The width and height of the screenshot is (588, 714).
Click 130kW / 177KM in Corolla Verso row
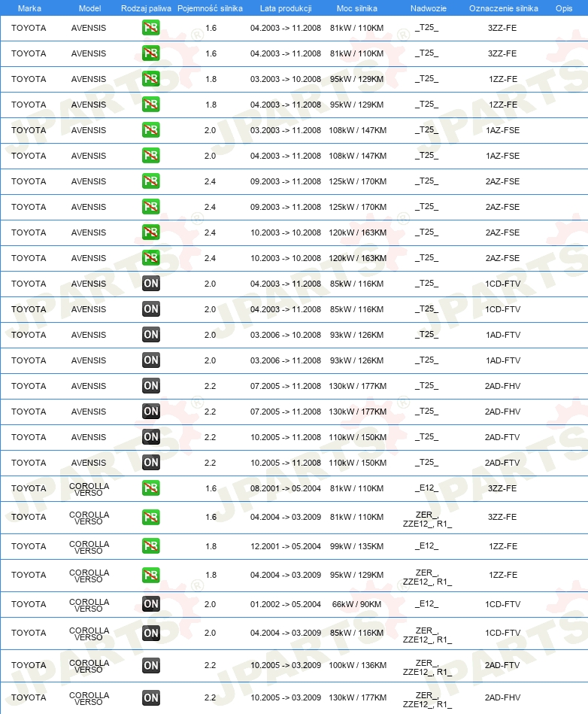coord(358,697)
